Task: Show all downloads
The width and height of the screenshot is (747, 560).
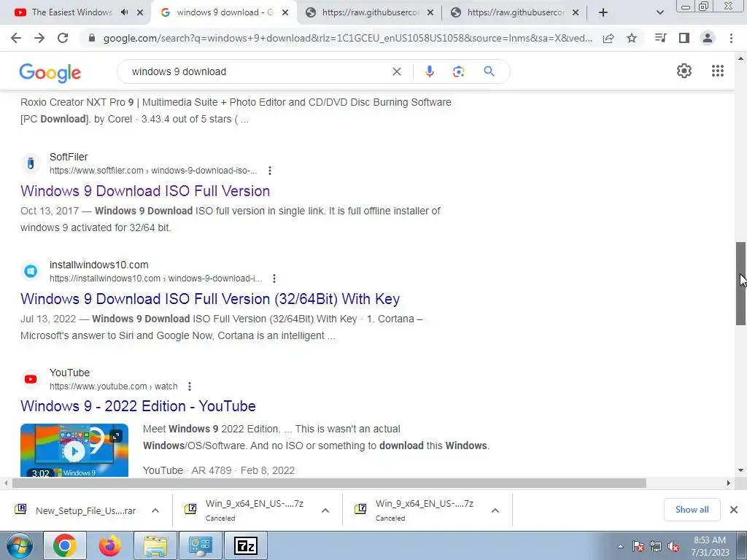Action: pos(692,510)
